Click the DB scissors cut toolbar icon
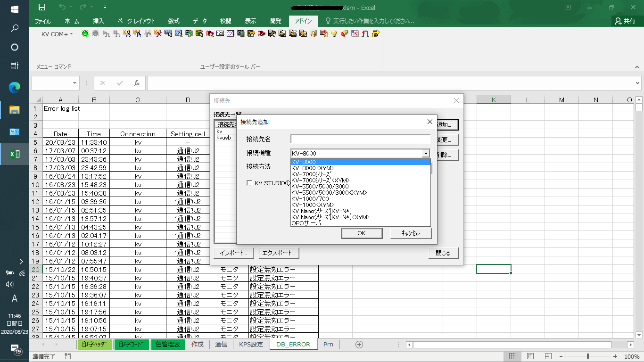 pos(127,33)
